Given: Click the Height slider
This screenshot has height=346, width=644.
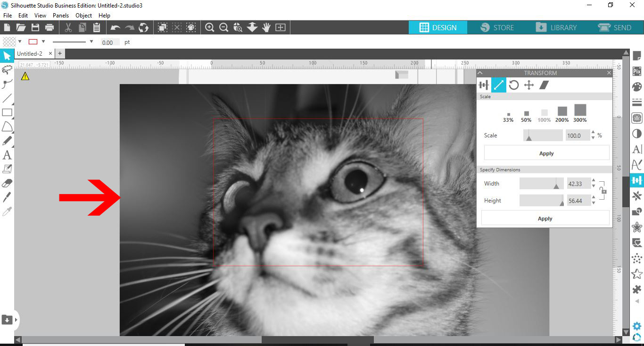Looking at the screenshot, I should (x=542, y=201).
